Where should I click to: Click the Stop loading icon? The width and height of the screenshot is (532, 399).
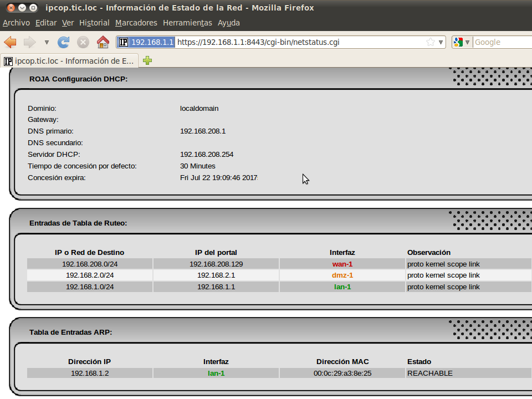click(x=83, y=42)
